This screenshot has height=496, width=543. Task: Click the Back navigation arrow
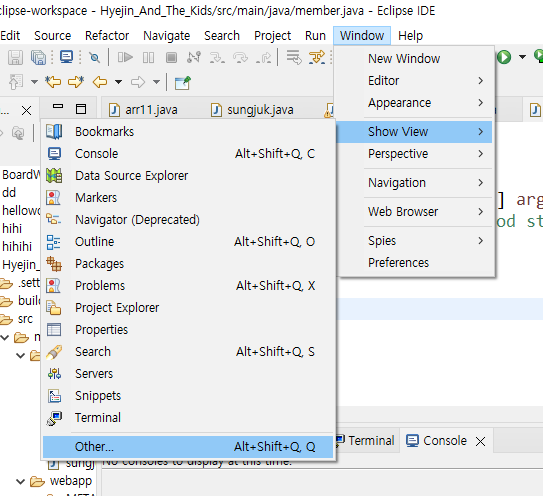tap(100, 82)
